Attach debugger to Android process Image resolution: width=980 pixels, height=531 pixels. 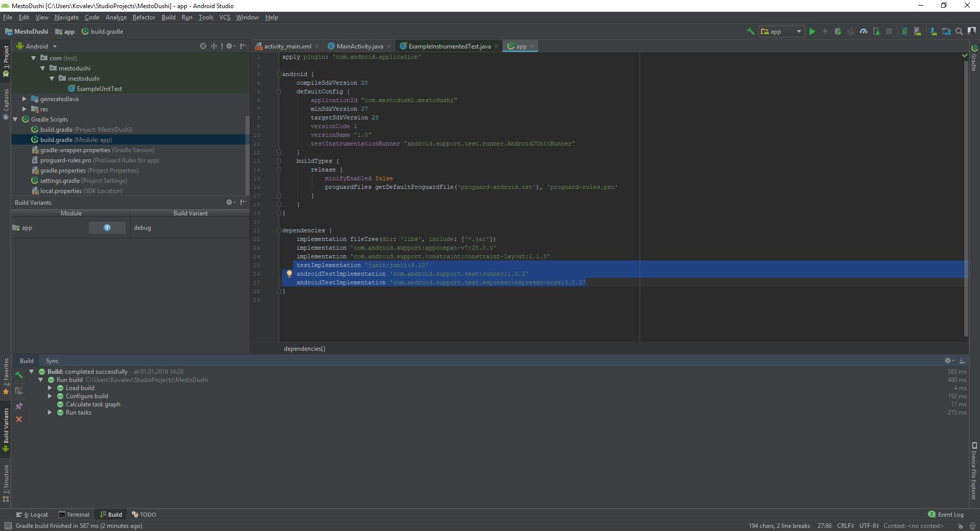pyautogui.click(x=876, y=32)
